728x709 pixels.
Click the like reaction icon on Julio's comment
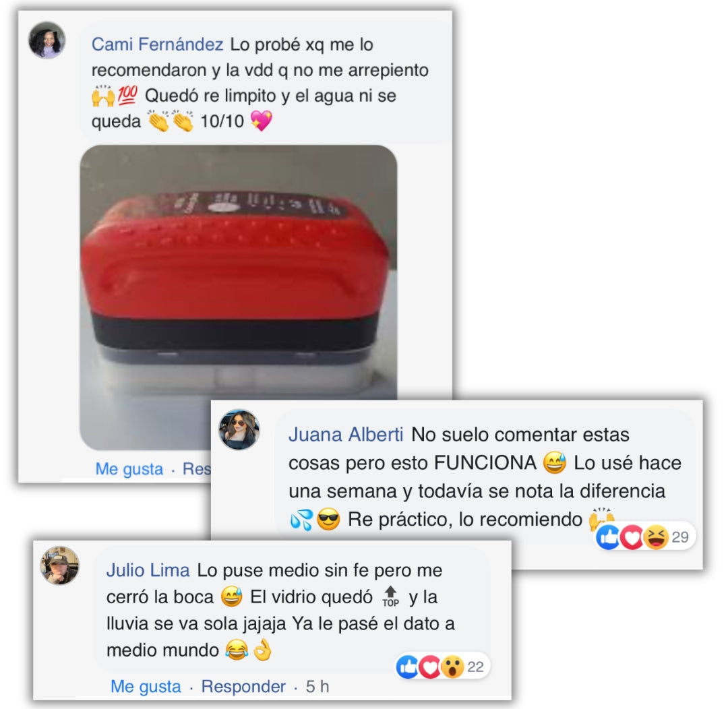tap(408, 667)
